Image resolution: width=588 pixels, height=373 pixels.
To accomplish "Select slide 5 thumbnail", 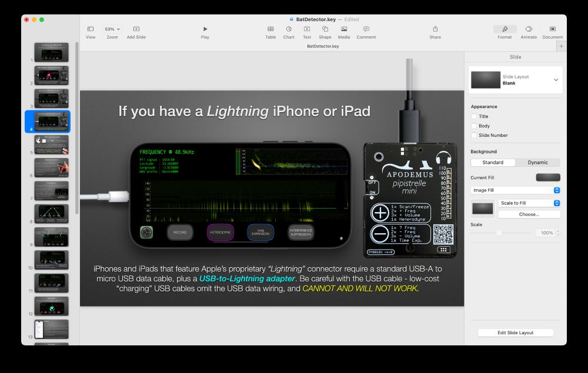I will point(51,145).
